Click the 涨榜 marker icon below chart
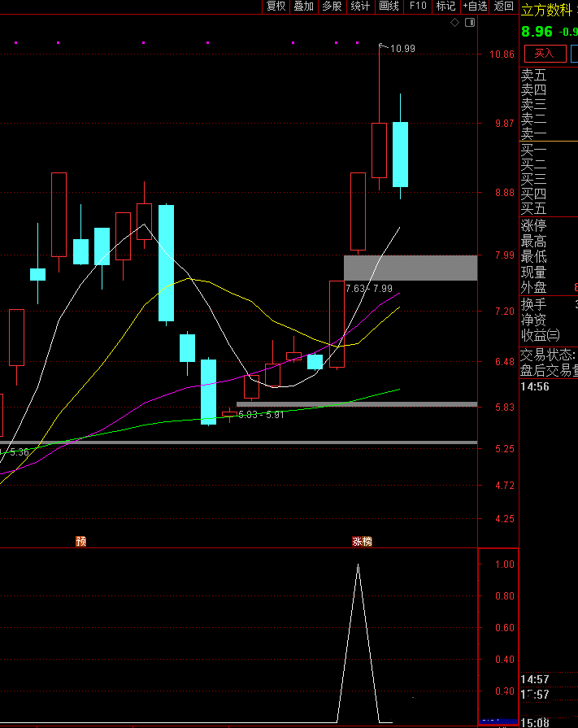Image resolution: width=578 pixels, height=728 pixels. pos(363,541)
